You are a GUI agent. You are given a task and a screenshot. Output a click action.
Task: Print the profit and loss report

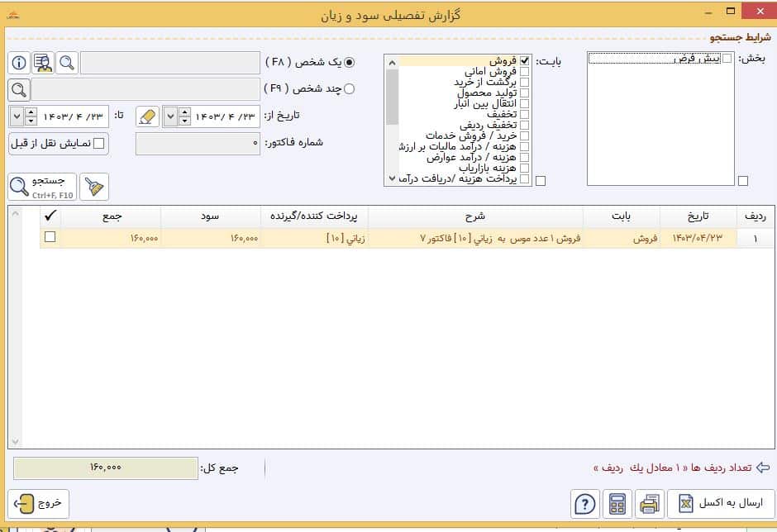(649, 504)
